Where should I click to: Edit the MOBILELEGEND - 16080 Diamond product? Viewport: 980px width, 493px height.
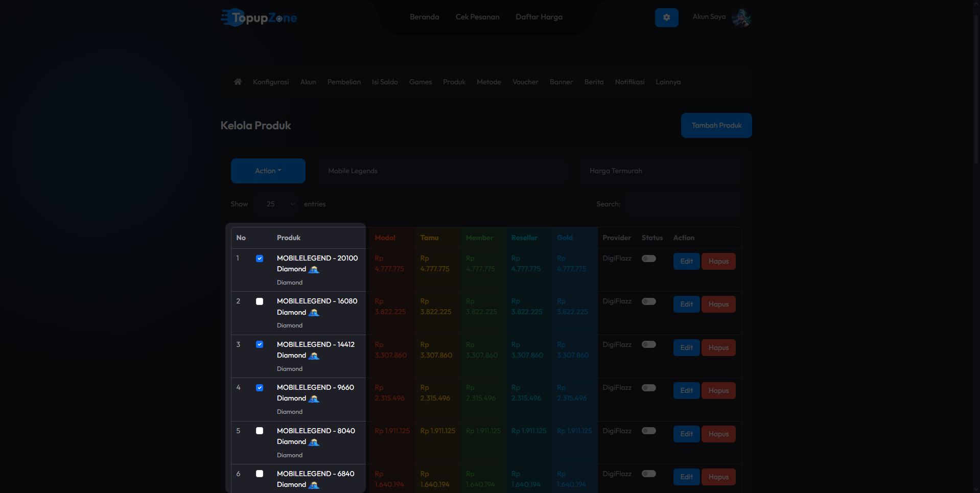[687, 304]
